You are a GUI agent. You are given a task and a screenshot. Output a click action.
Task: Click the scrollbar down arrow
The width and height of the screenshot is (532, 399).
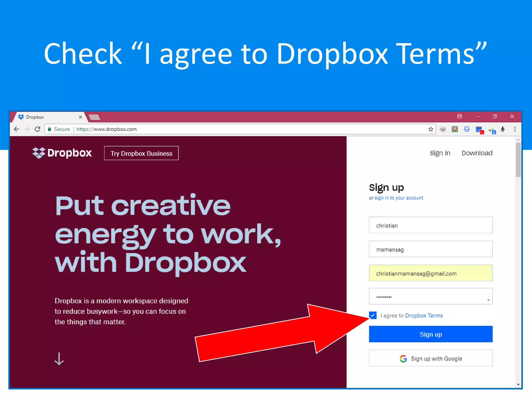click(518, 384)
